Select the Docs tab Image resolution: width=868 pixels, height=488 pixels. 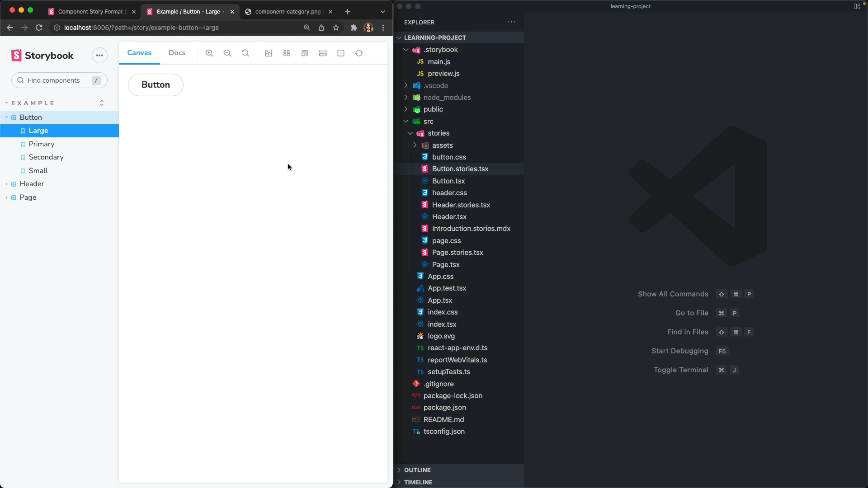pos(176,52)
